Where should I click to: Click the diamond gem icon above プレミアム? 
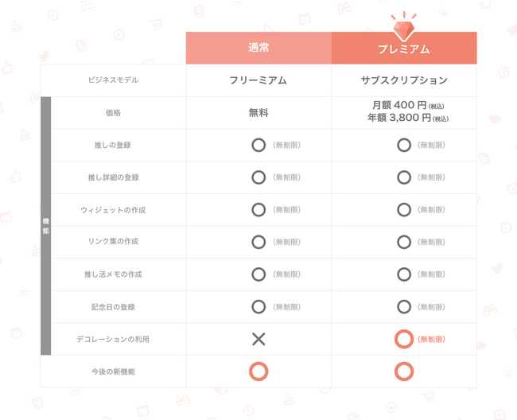(404, 29)
